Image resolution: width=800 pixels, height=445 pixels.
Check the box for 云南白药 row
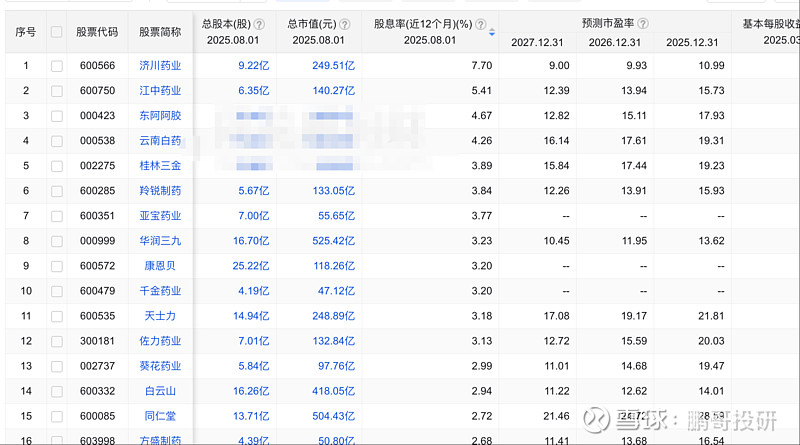(x=57, y=141)
